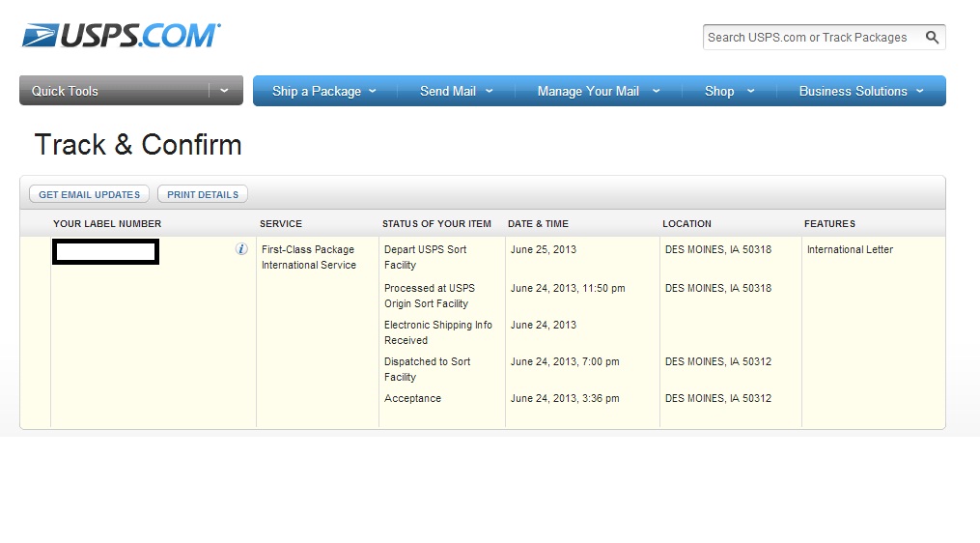Click the Acceptance status entry
Image resolution: width=980 pixels, height=543 pixels.
(x=412, y=398)
